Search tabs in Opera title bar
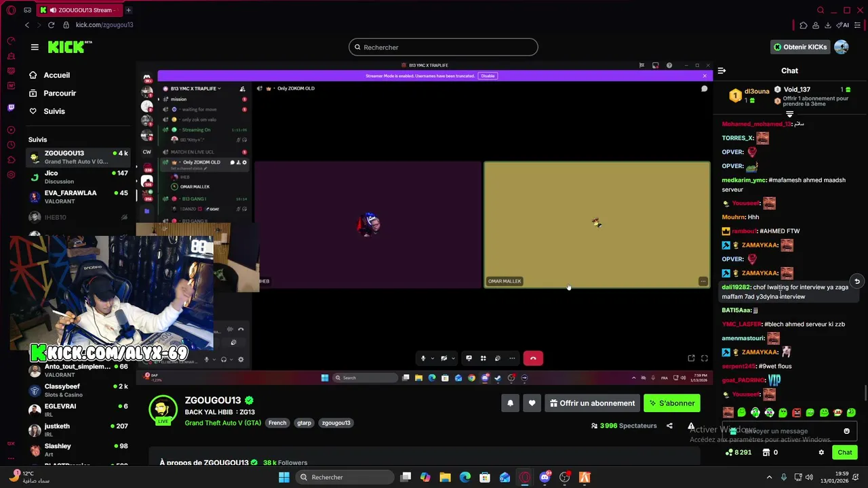This screenshot has height=488, width=868. 821,10
